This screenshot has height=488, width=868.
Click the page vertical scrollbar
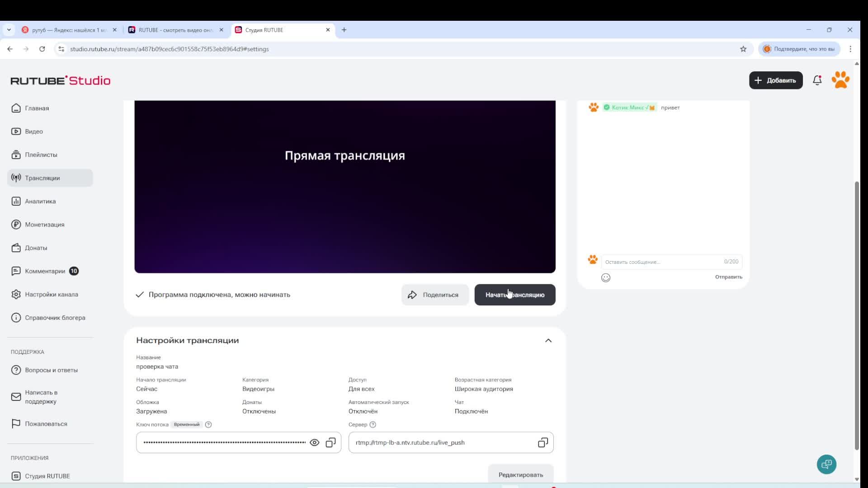pyautogui.click(x=856, y=316)
